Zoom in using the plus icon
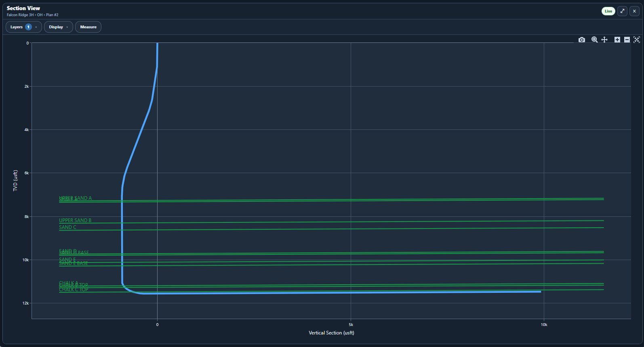The width and height of the screenshot is (644, 347). [x=617, y=40]
